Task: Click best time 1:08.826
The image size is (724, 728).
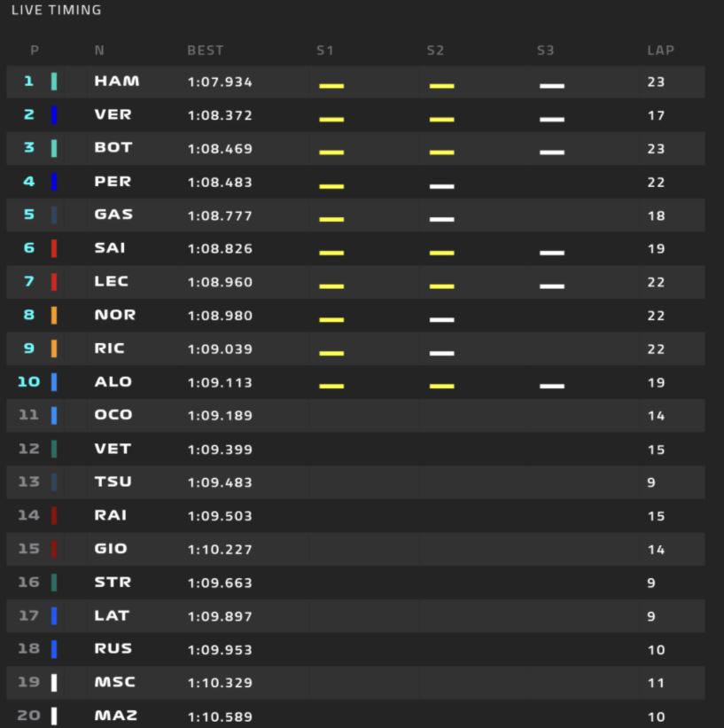Action: pyautogui.click(x=220, y=249)
